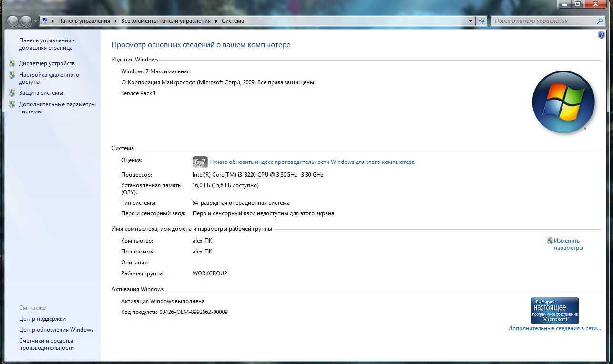The image size is (613, 364).
Task: Click workgroup value 'WORKGROUP'
Action: point(210,273)
